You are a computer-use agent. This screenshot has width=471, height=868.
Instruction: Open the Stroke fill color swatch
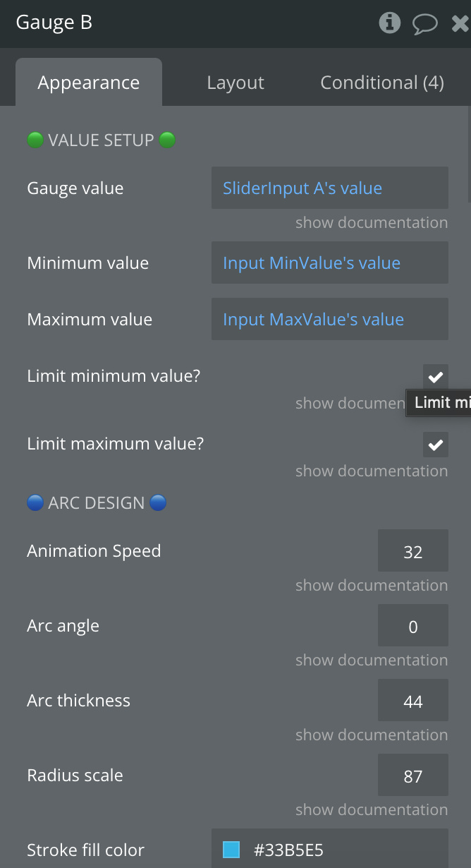(x=231, y=850)
